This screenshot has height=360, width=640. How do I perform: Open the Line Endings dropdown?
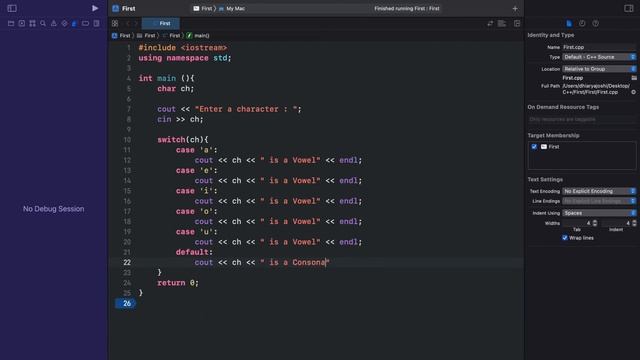pyautogui.click(x=599, y=201)
